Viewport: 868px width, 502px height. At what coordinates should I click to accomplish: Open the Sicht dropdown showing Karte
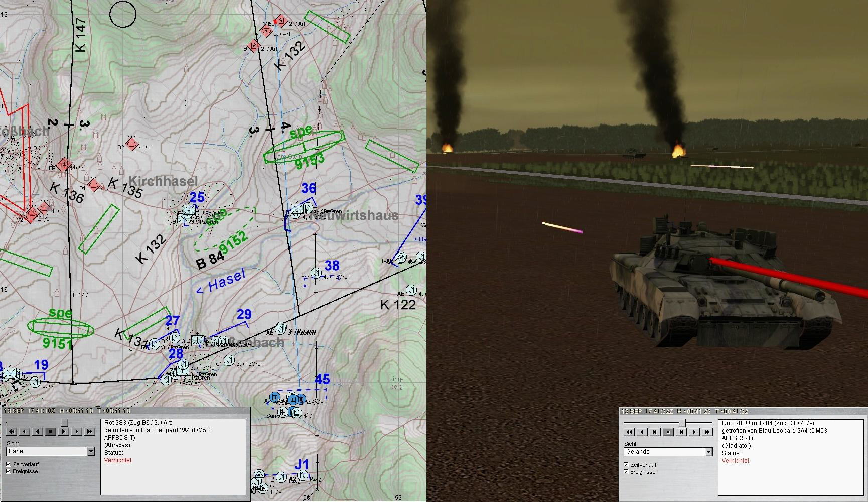point(91,452)
